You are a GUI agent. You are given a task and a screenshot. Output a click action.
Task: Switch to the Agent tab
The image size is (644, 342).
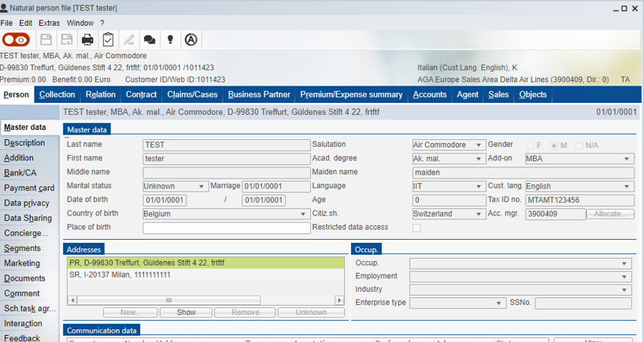click(x=468, y=94)
